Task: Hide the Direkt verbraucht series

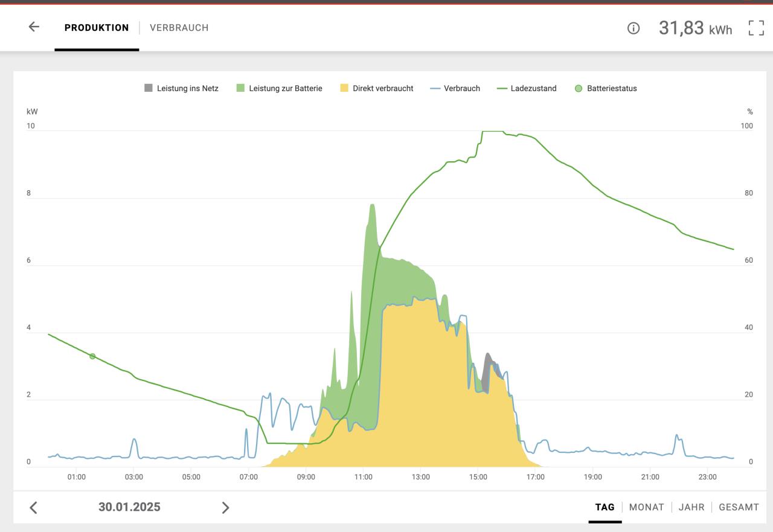Action: [377, 88]
